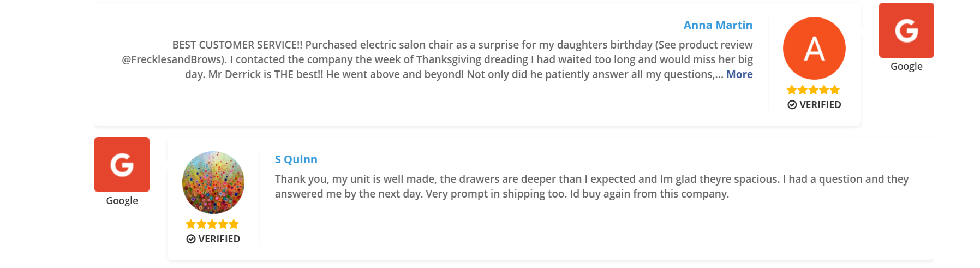Open Anna Martin's reviewer profile name
This screenshot has height=268, width=980.
click(718, 25)
